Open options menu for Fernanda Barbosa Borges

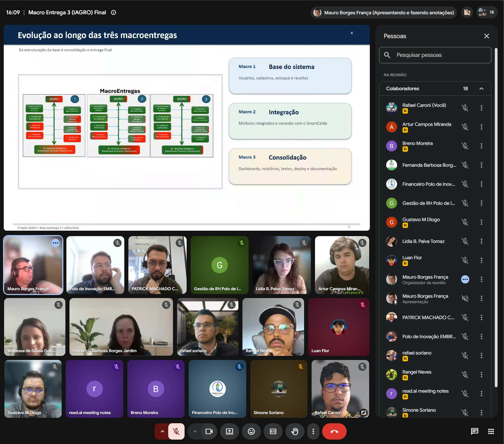(x=482, y=165)
